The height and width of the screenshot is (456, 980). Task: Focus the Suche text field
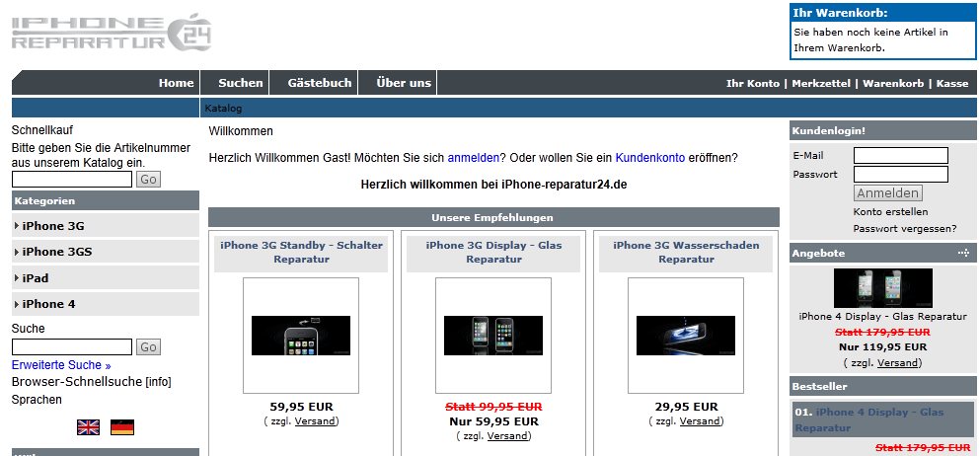tap(72, 346)
